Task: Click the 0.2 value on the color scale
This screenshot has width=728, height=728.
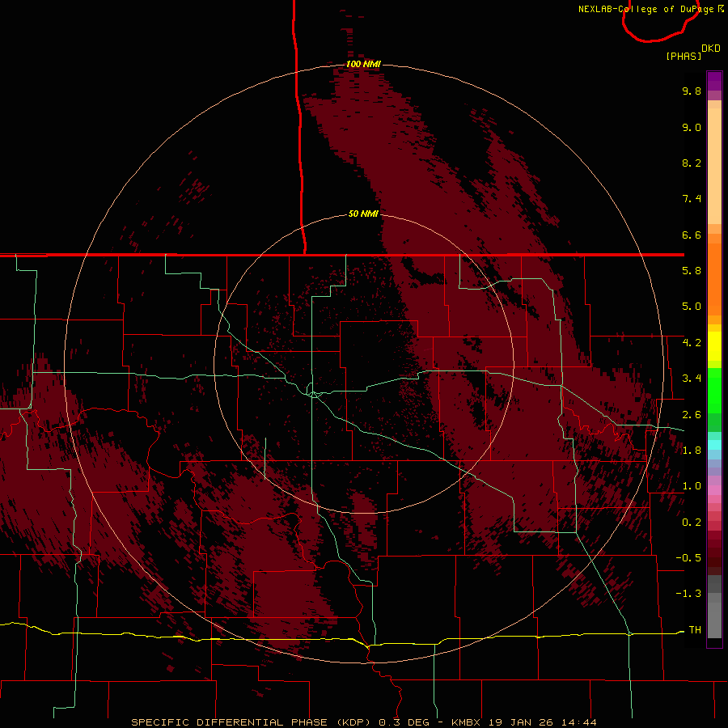Action: pos(692,523)
